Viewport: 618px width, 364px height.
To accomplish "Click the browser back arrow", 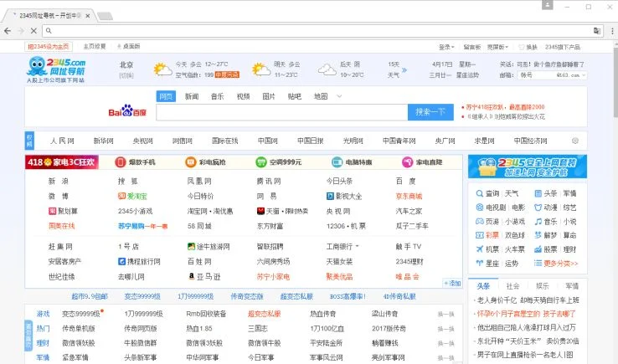I will click(x=8, y=31).
